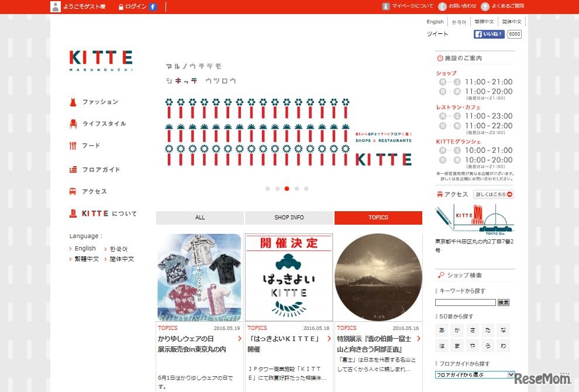Image resolution: width=579 pixels, height=392 pixels.
Task: Click the は kana search button
Action: tap(442, 346)
